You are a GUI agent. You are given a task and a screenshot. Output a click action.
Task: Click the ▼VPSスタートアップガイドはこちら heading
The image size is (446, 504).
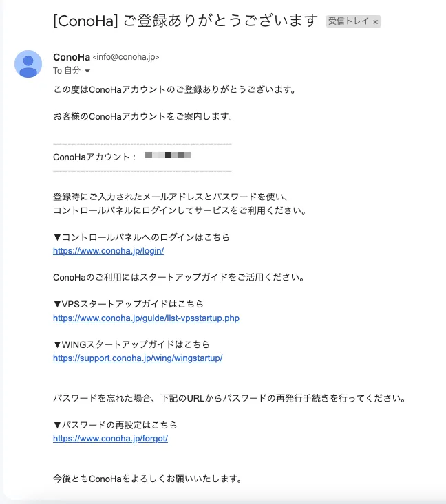click(129, 304)
